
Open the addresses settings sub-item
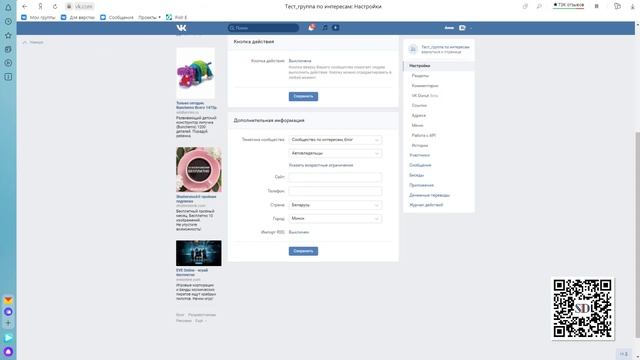click(419, 116)
